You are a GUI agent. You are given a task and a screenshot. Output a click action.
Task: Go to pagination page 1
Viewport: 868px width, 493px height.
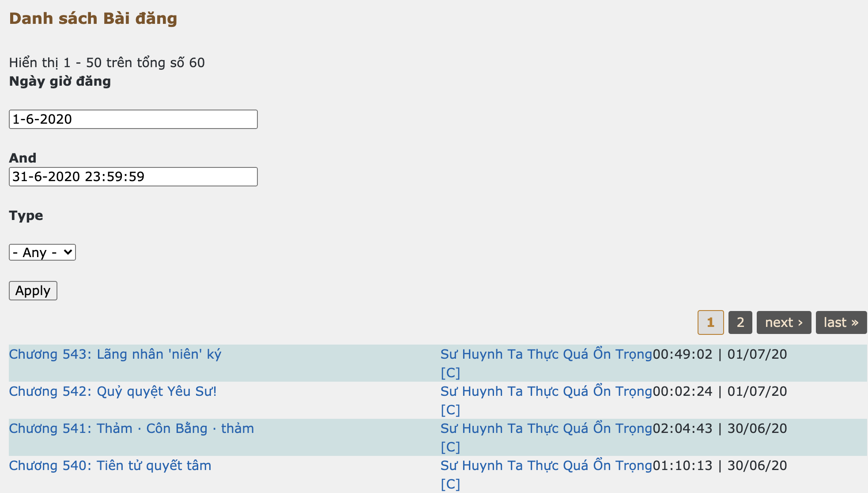coord(710,322)
